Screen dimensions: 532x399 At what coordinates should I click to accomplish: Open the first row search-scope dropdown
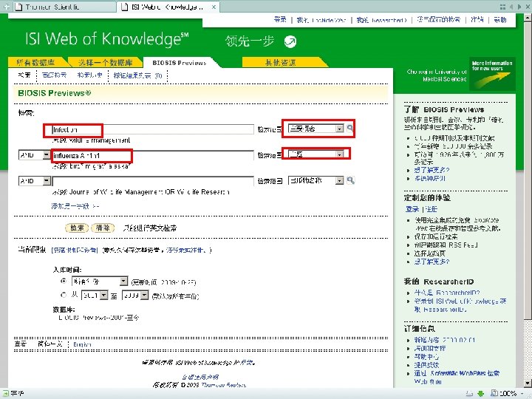pos(316,129)
